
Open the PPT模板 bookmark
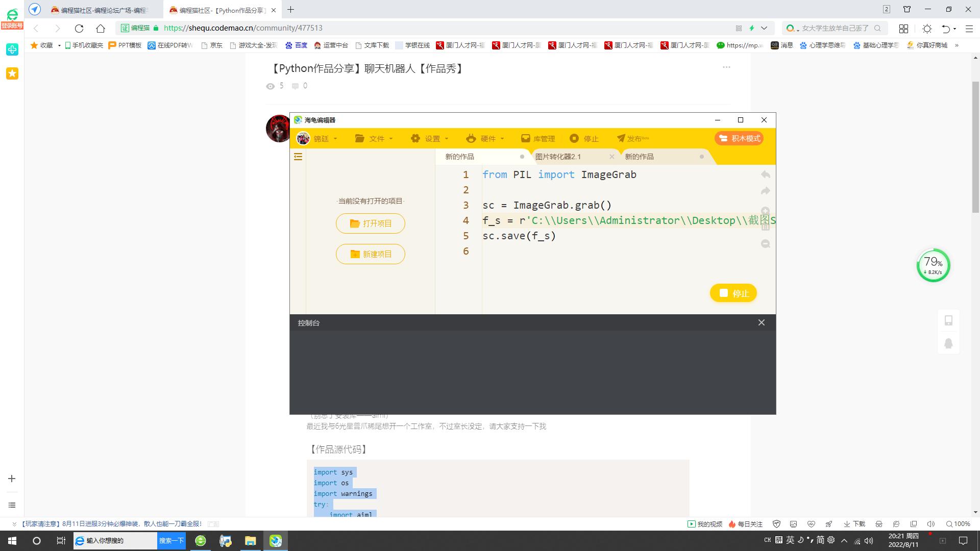(125, 45)
